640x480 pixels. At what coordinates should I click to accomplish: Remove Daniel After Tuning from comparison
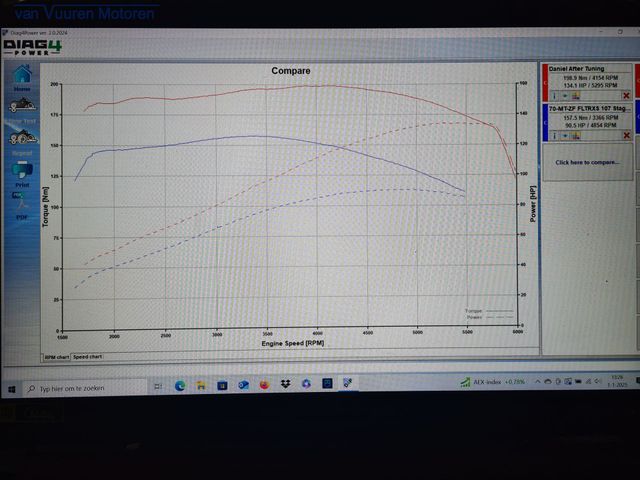626,95
